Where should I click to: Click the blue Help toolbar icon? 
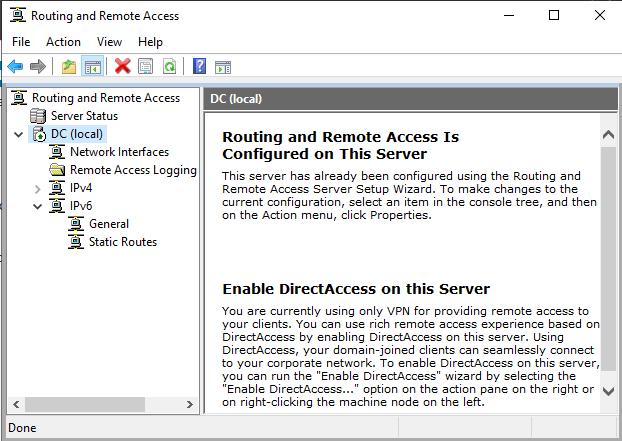coord(199,66)
